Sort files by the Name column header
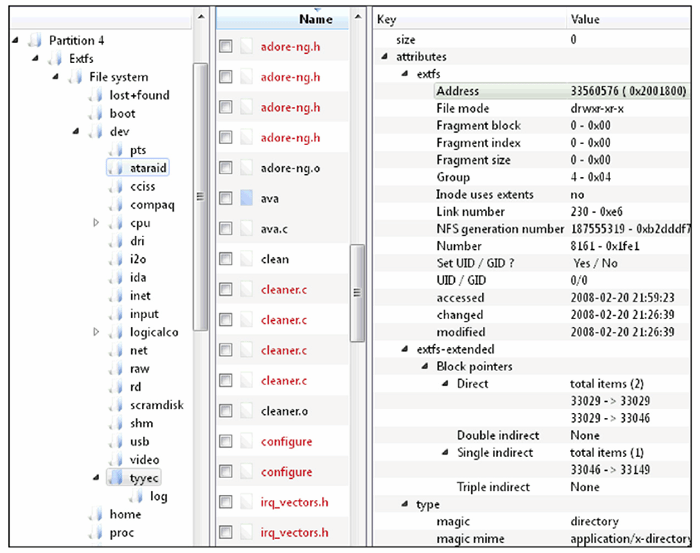The width and height of the screenshot is (700, 553). [315, 19]
